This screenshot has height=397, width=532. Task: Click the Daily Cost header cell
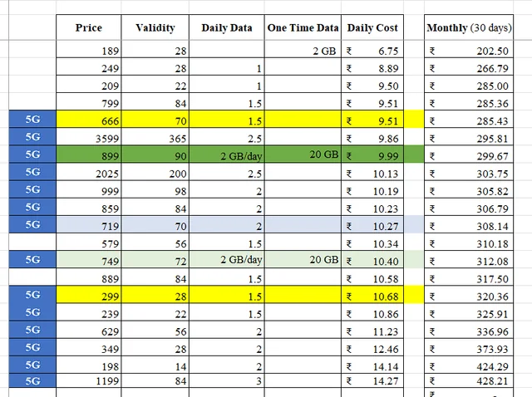pos(372,27)
